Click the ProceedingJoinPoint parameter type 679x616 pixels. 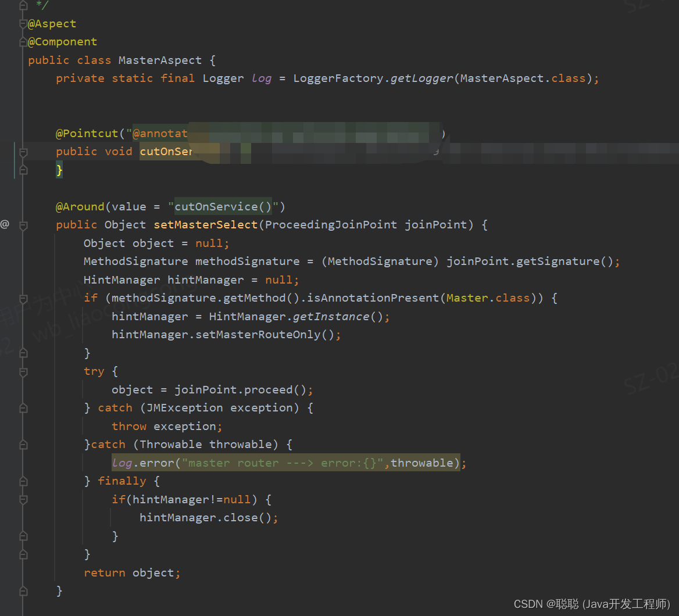tap(331, 225)
